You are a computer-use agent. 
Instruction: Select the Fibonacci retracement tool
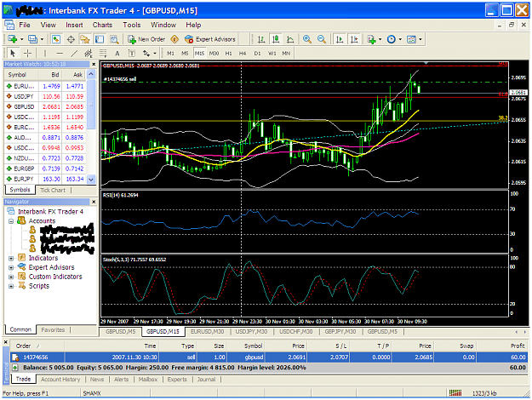click(103, 54)
